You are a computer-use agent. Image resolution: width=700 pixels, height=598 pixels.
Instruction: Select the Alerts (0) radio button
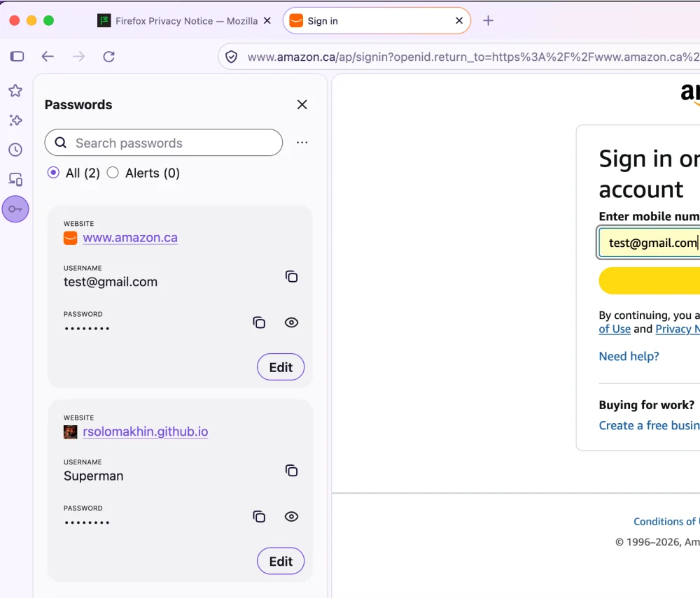[113, 173]
